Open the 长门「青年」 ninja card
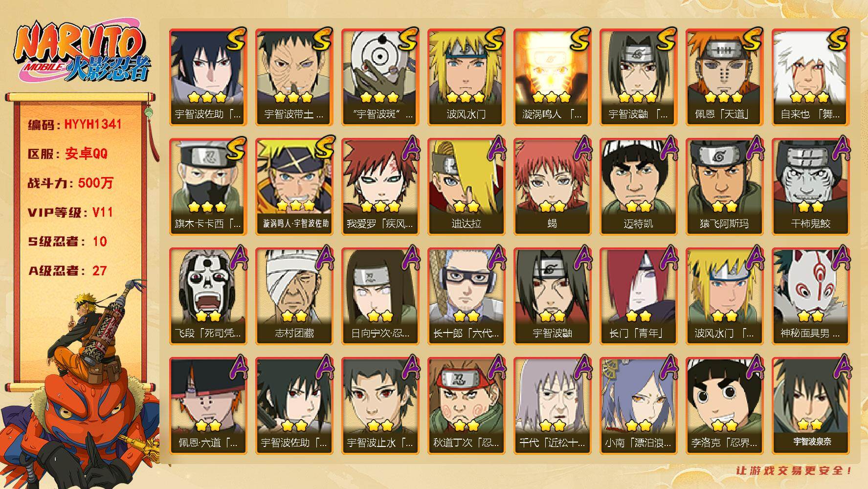This screenshot has width=868, height=489. (x=638, y=296)
